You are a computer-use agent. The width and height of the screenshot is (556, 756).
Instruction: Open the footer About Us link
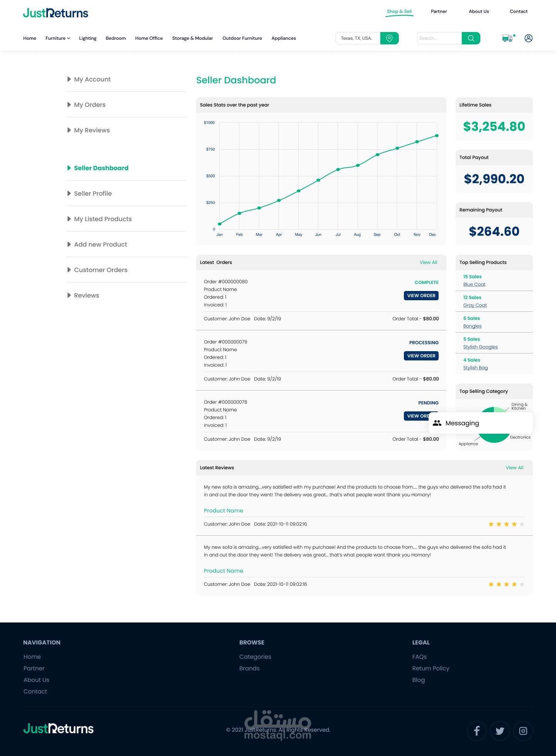pyautogui.click(x=36, y=680)
